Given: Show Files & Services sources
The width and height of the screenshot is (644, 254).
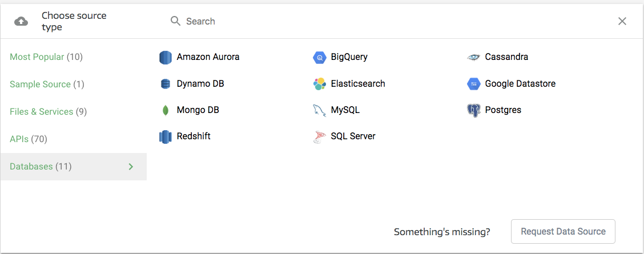Looking at the screenshot, I should tap(48, 112).
